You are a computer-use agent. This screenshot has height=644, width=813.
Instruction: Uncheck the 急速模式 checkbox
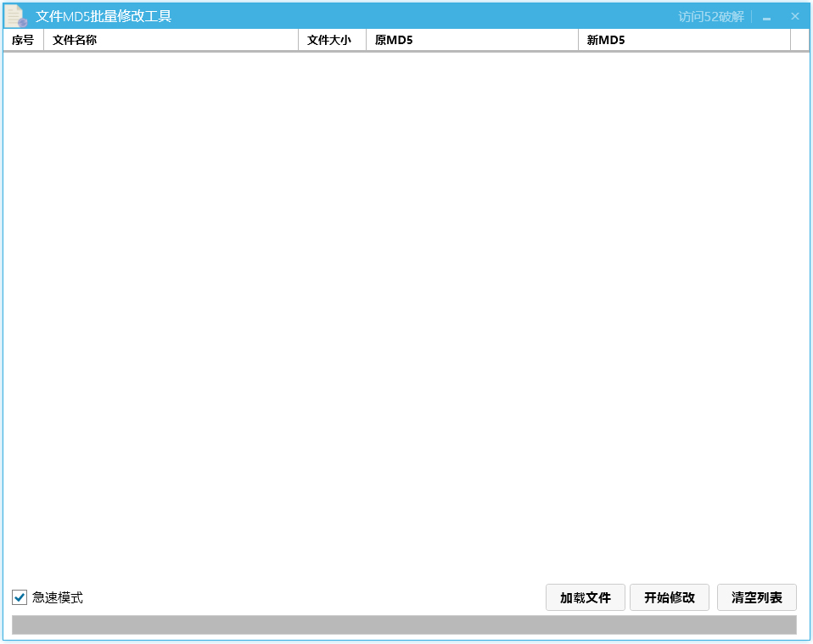tap(19, 597)
